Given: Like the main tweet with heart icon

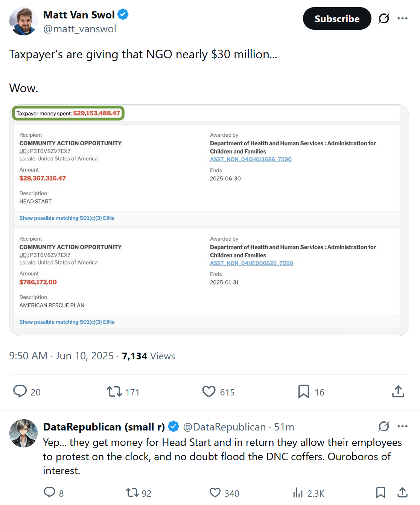Looking at the screenshot, I should pyautogui.click(x=209, y=392).
